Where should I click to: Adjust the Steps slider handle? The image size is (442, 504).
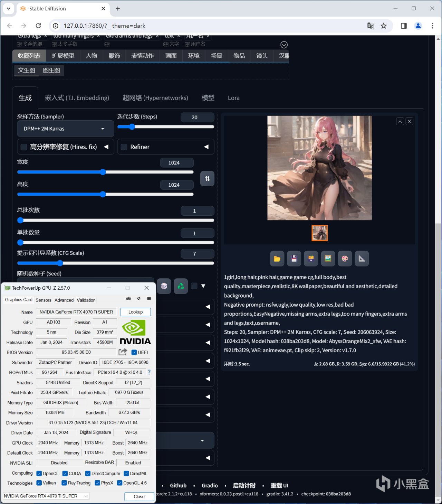132,127
